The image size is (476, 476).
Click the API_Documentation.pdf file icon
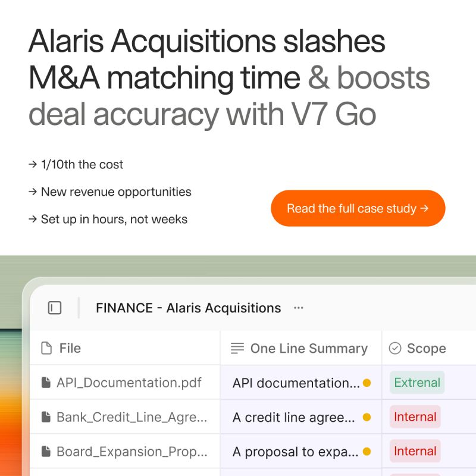pyautogui.click(x=46, y=383)
